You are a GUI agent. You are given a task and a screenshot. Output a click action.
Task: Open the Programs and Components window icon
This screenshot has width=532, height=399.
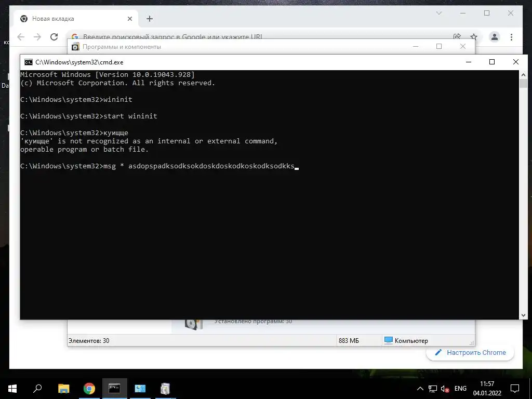(x=75, y=47)
